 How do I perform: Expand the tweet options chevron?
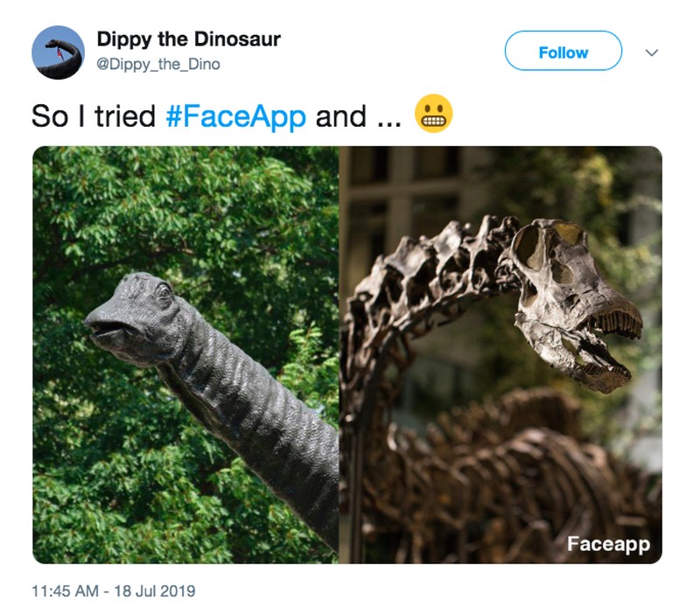[651, 52]
